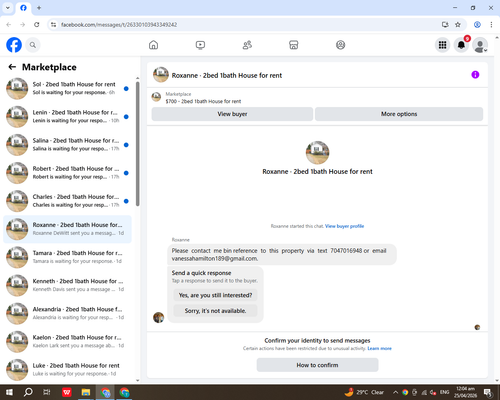The width and height of the screenshot is (500, 400).
Task: Click How to confirm button
Action: pyautogui.click(x=317, y=365)
